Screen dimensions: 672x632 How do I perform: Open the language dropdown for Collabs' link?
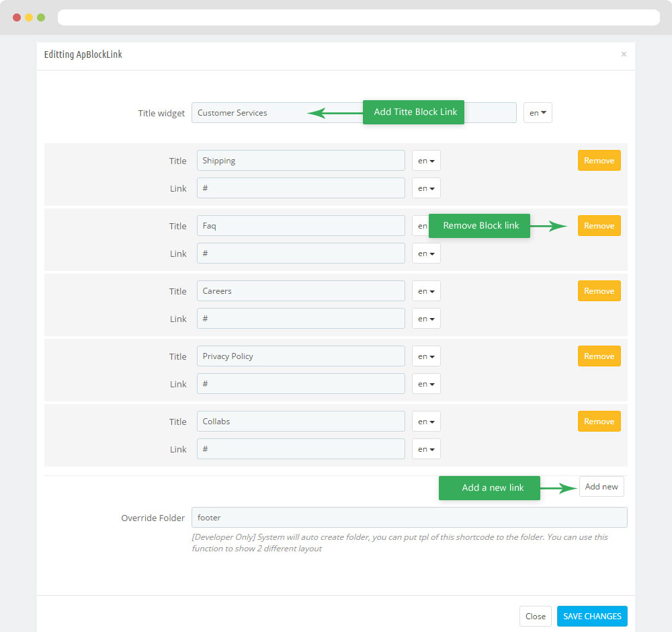(x=426, y=448)
